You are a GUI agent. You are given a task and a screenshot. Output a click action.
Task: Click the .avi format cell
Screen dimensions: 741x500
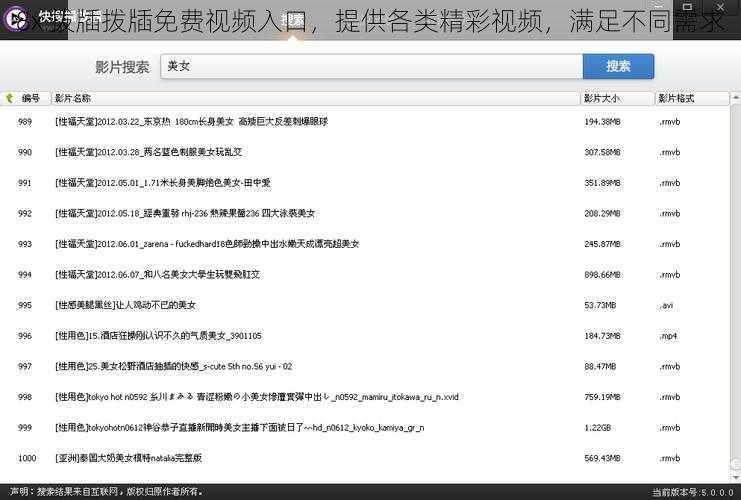point(666,306)
